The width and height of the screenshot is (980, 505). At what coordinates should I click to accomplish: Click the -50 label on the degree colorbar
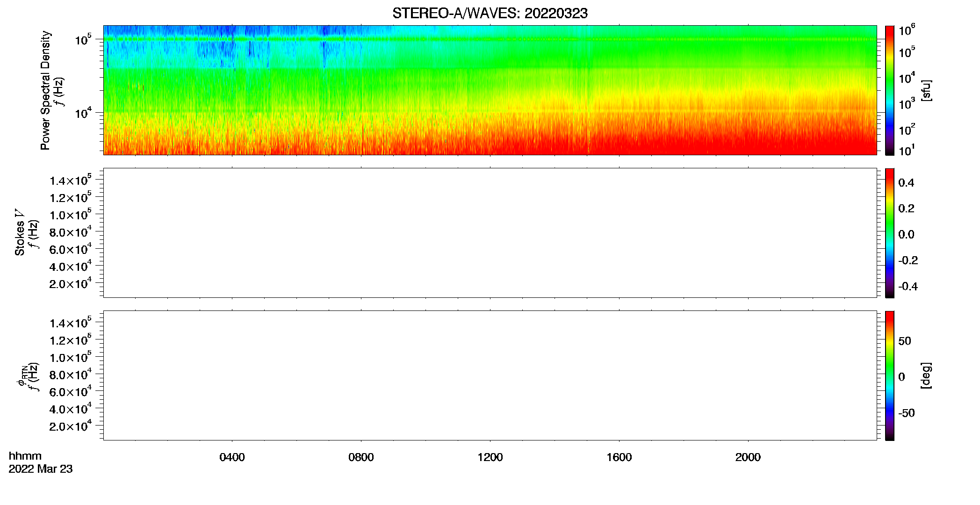point(907,413)
